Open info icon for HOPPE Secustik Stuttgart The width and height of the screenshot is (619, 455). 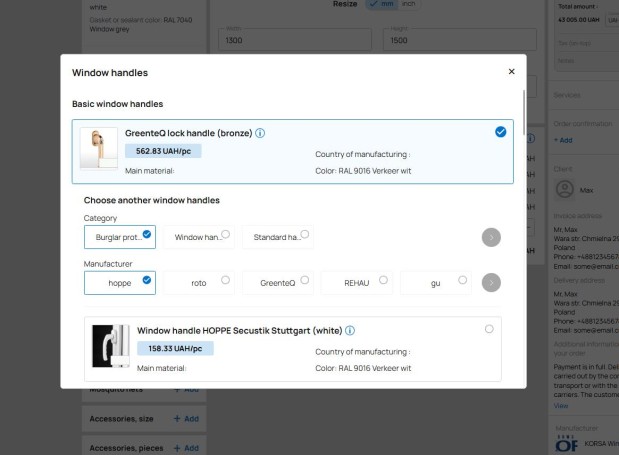point(350,330)
